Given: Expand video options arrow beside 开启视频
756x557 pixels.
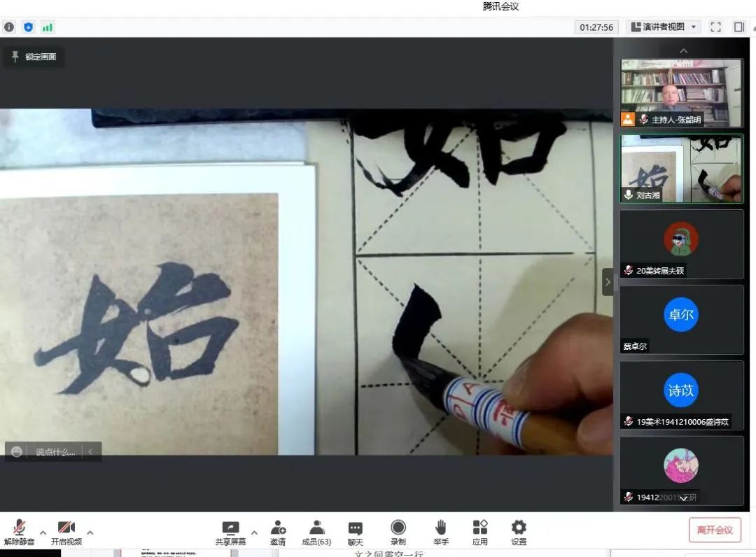Looking at the screenshot, I should 90,533.
